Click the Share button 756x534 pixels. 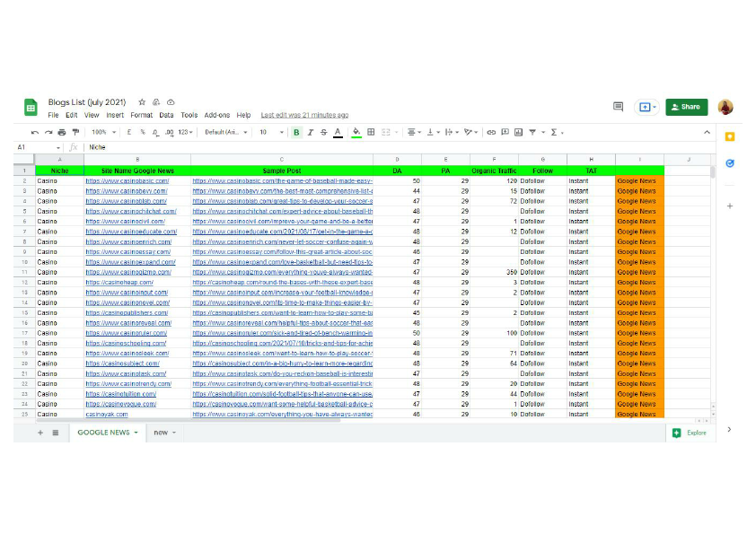[686, 107]
